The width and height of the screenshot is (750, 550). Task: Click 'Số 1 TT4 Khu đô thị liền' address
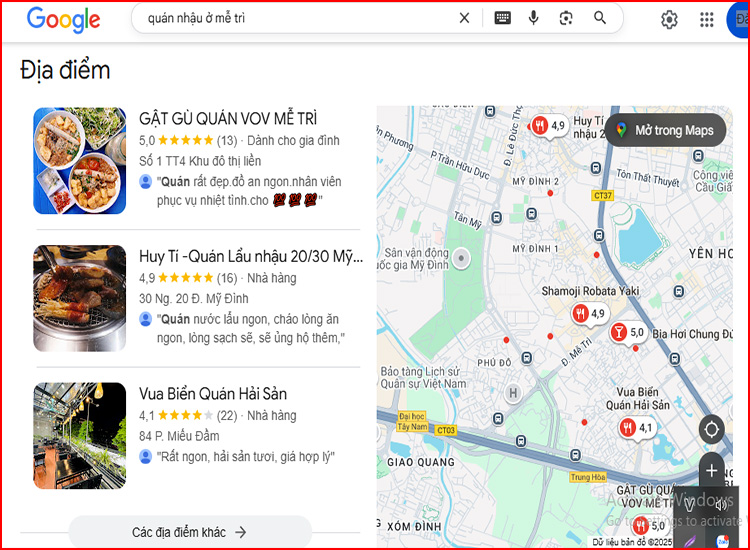click(x=200, y=161)
